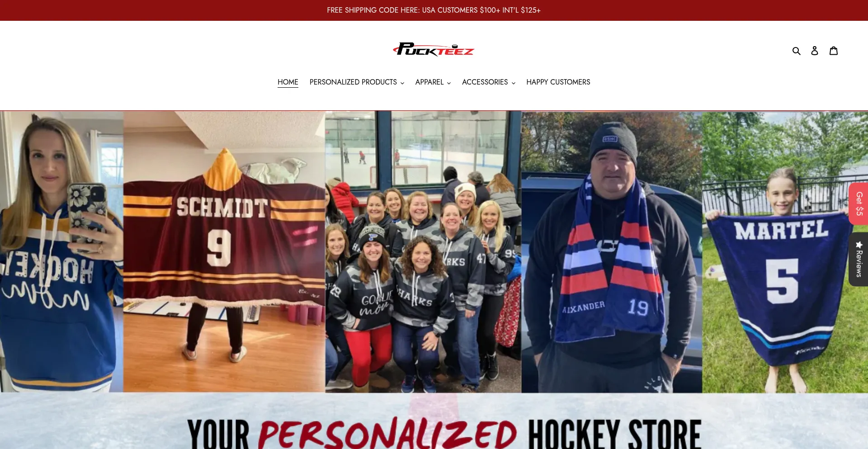
Task: Click the Personalized Products chevron arrow
Action: click(x=402, y=83)
